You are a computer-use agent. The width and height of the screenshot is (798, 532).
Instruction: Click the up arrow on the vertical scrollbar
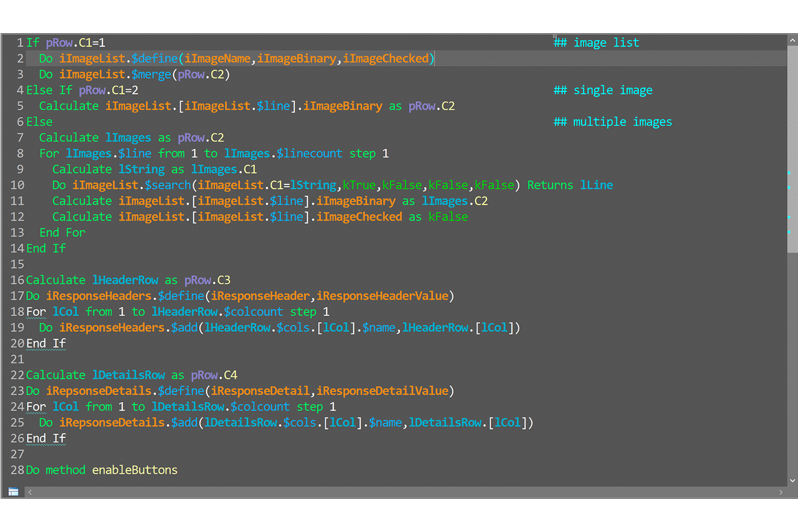point(792,39)
